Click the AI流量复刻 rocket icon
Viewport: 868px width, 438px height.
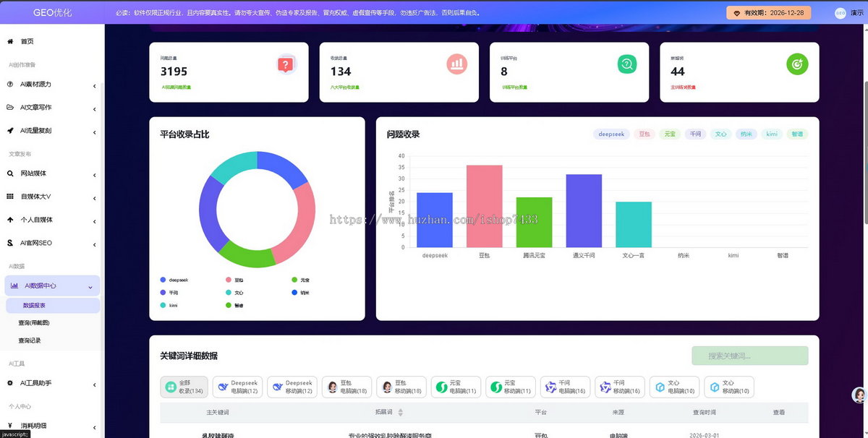[10, 131]
